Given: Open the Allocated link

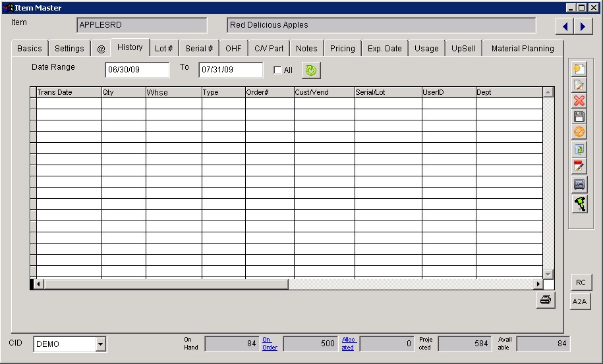Looking at the screenshot, I should pos(348,344).
